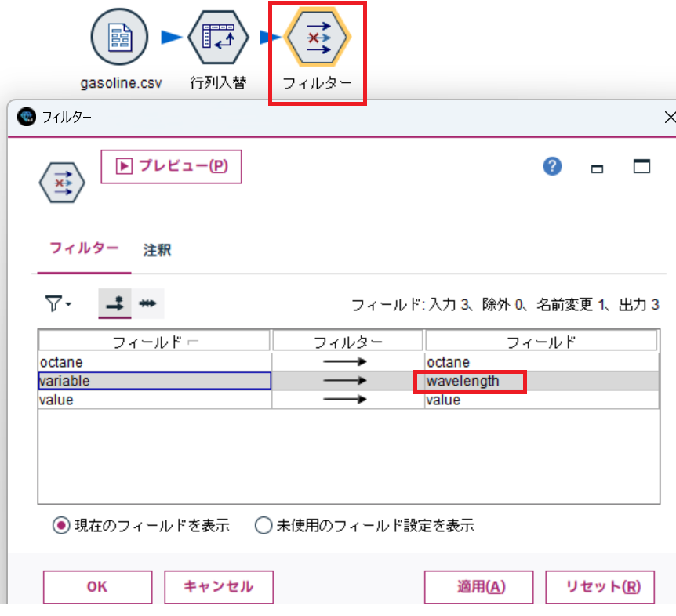Open the help question mark icon

(551, 166)
